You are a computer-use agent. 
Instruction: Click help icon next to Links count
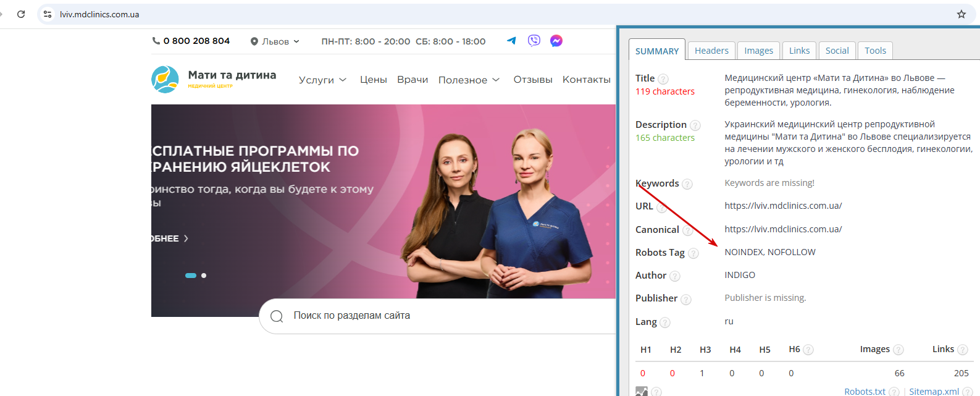pos(963,350)
